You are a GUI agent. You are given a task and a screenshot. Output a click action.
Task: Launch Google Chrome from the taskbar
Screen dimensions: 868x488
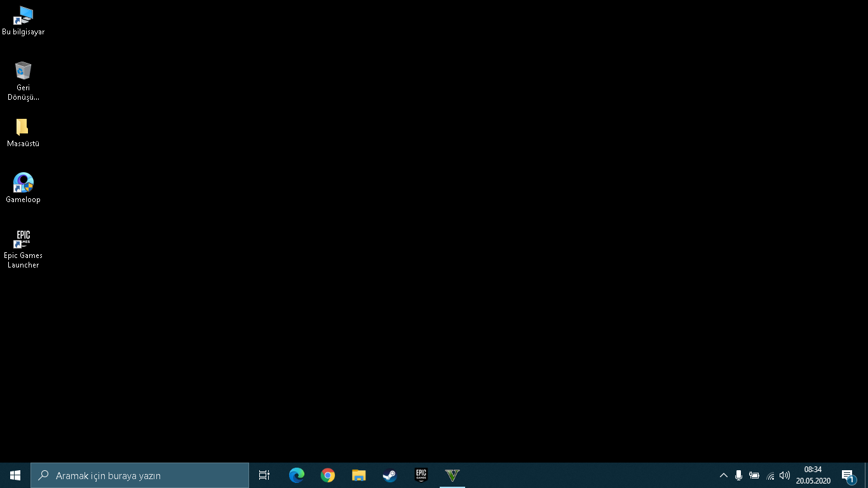coord(328,475)
